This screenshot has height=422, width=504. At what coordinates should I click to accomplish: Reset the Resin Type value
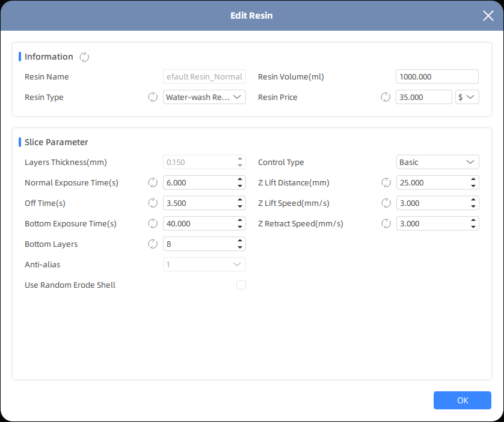click(153, 97)
